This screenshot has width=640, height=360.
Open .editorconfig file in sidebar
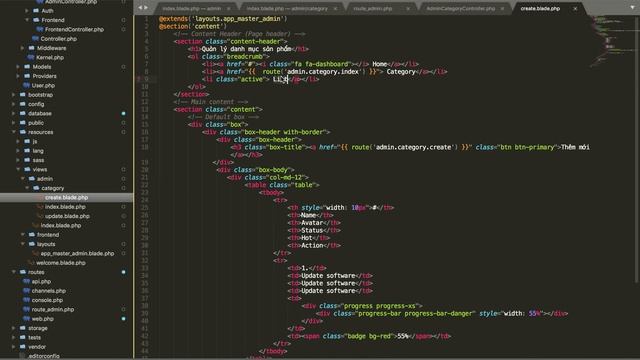click(x=44, y=356)
